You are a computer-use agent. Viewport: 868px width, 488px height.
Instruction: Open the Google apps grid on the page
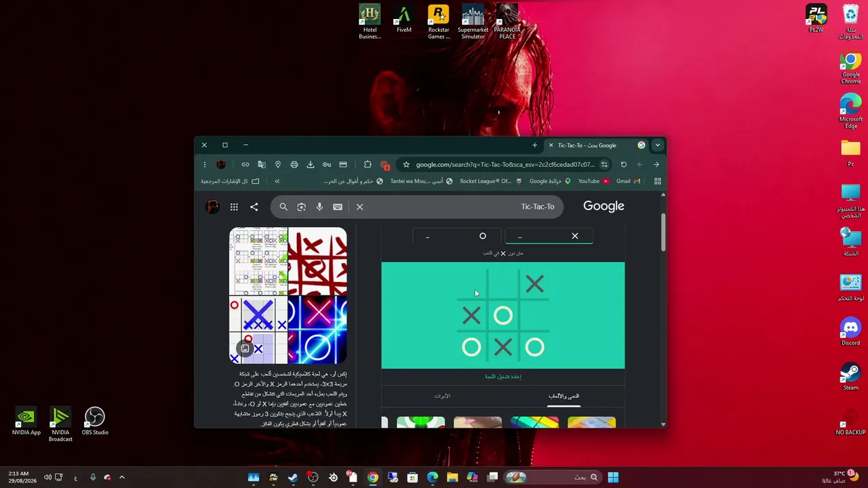[x=234, y=207]
